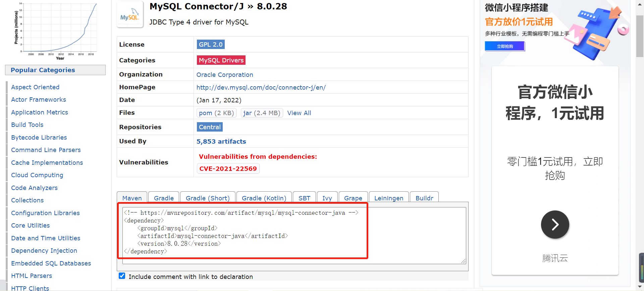Open Bytecode Libraries category
Screen dimensions: 644x291
tap(39, 137)
